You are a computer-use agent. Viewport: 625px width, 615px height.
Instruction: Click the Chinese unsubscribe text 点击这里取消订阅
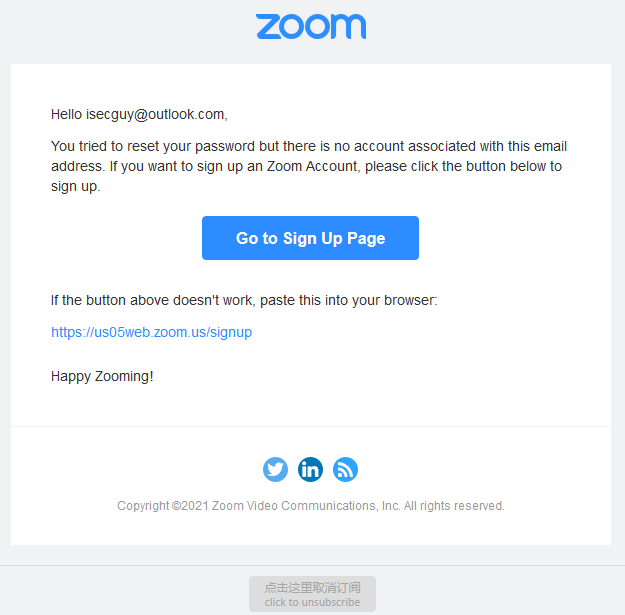click(x=312, y=587)
